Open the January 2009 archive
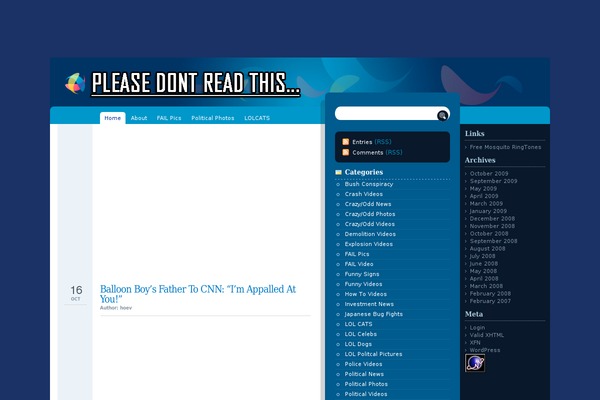Screen dimensions: 600x400 click(488, 211)
